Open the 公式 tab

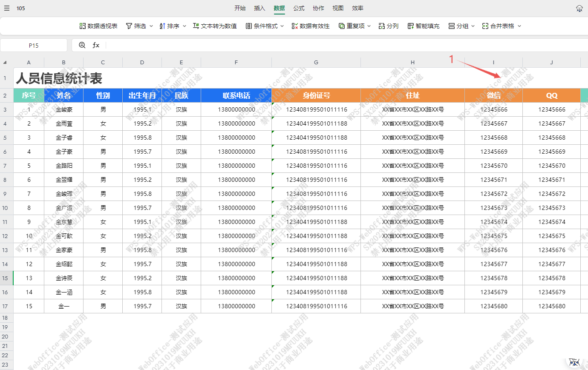(299, 8)
